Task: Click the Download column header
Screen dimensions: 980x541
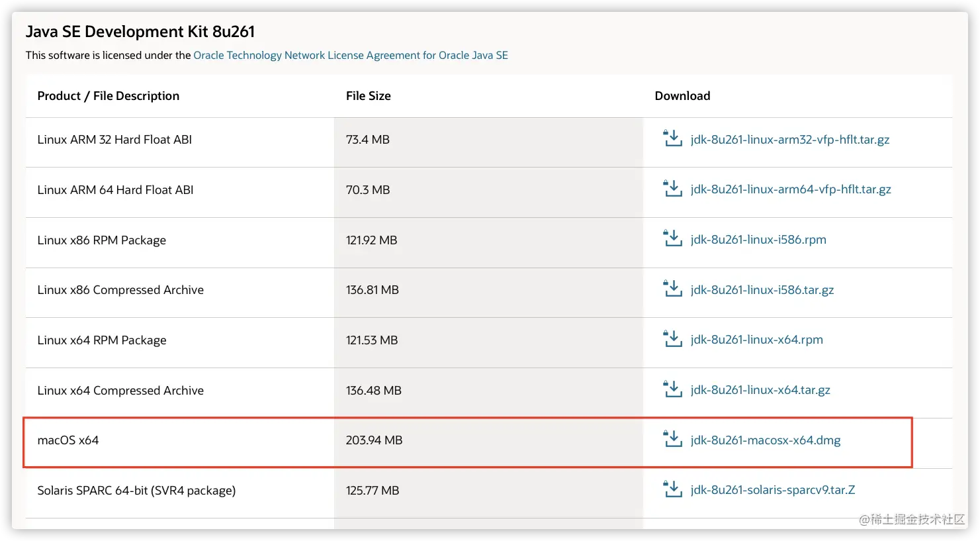Action: point(682,96)
